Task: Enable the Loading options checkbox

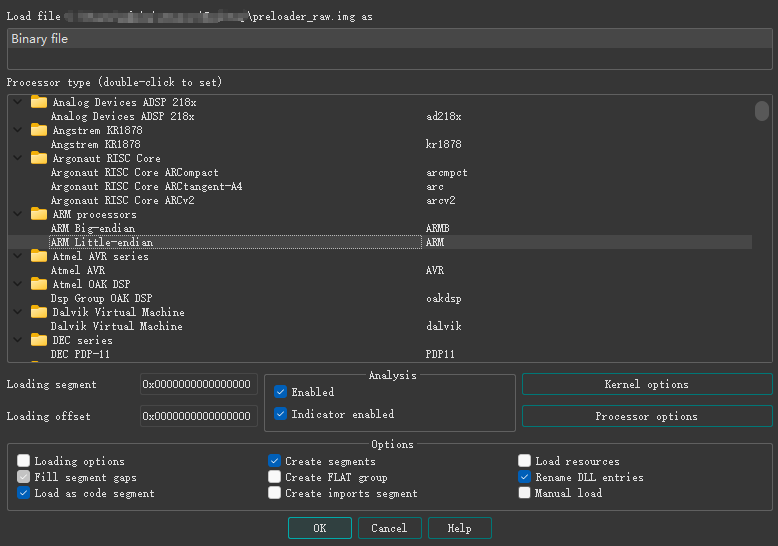Action: 24,461
